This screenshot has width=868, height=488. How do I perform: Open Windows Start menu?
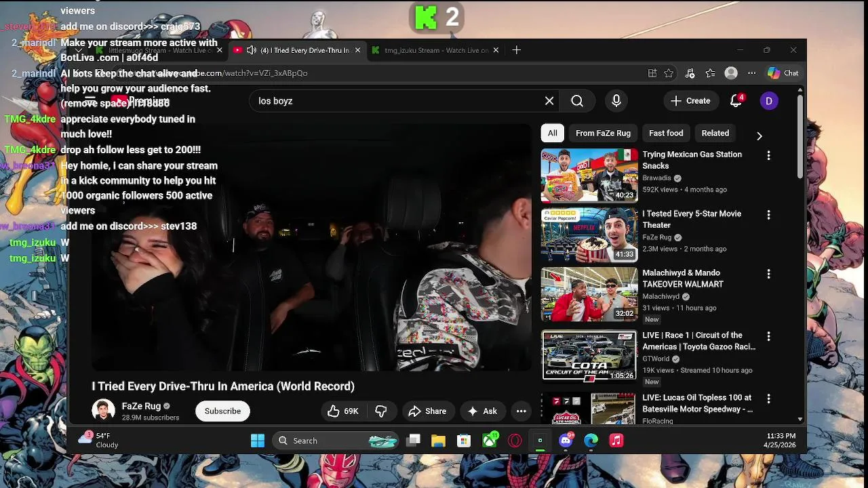[258, 441]
